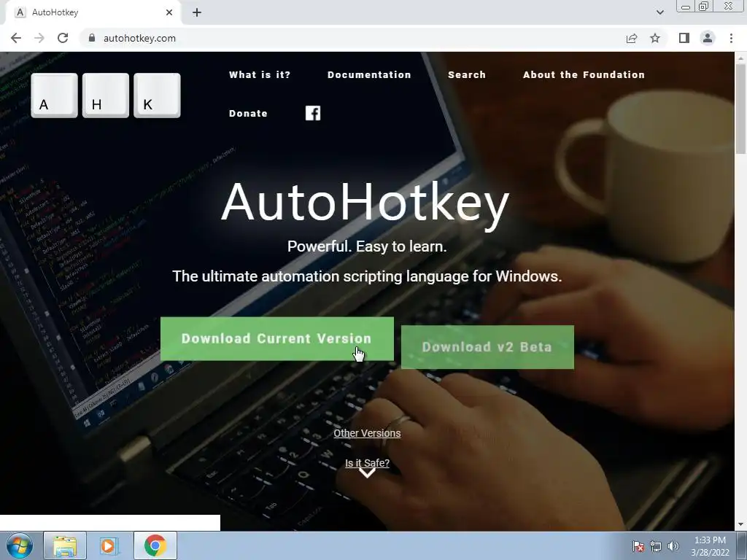The width and height of the screenshot is (747, 560).
Task: Click scrollbar down arrow
Action: pos(740,525)
